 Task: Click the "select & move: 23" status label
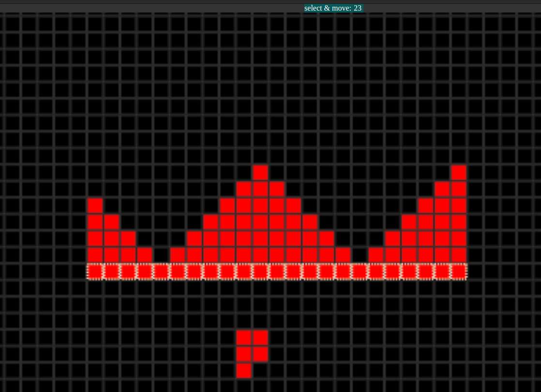[x=333, y=8]
